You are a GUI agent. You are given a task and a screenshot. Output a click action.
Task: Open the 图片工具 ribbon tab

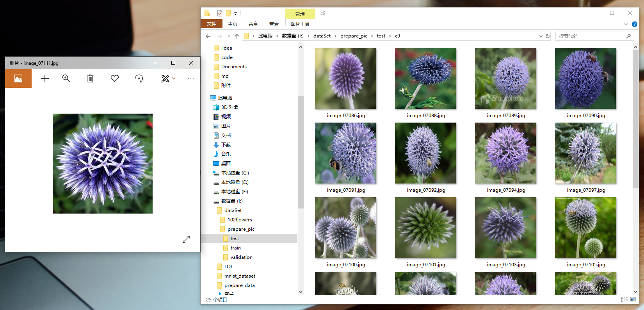(300, 24)
